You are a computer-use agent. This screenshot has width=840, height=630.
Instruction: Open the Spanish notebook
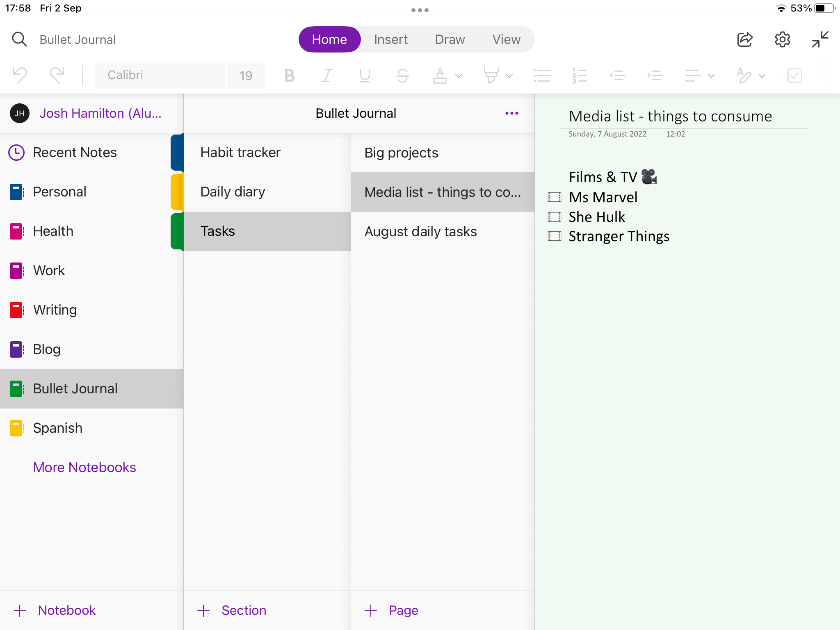coord(91,428)
